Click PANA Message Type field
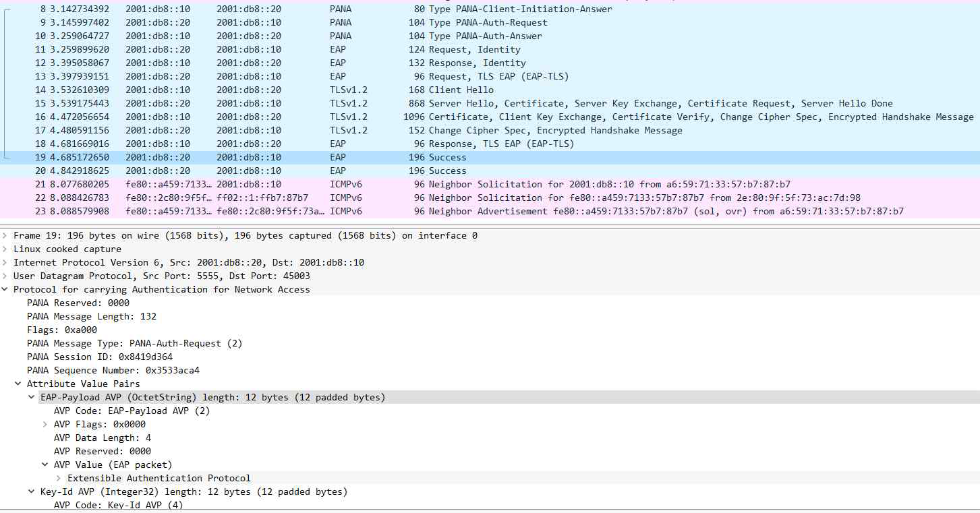 point(135,343)
